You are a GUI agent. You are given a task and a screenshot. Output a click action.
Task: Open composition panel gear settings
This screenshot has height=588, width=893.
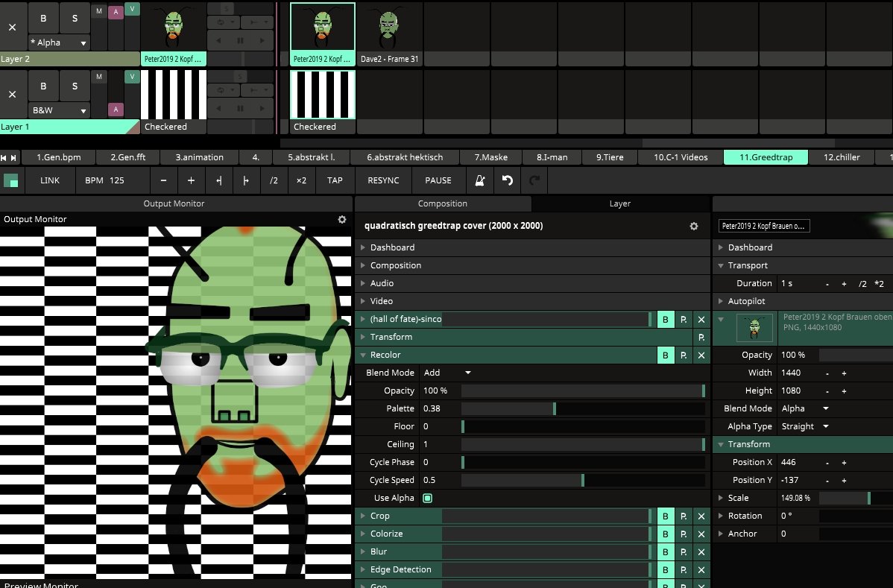click(x=693, y=226)
